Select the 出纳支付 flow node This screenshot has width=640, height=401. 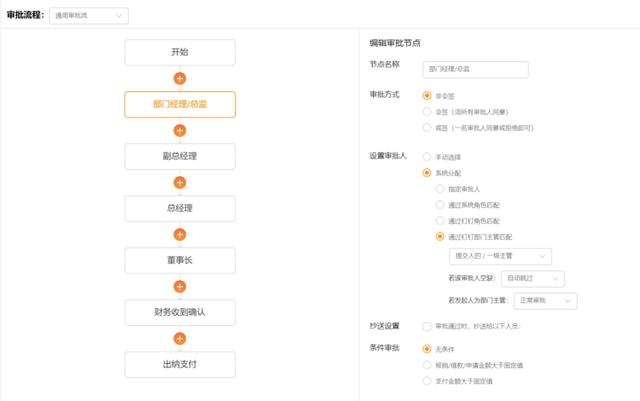[180, 364]
